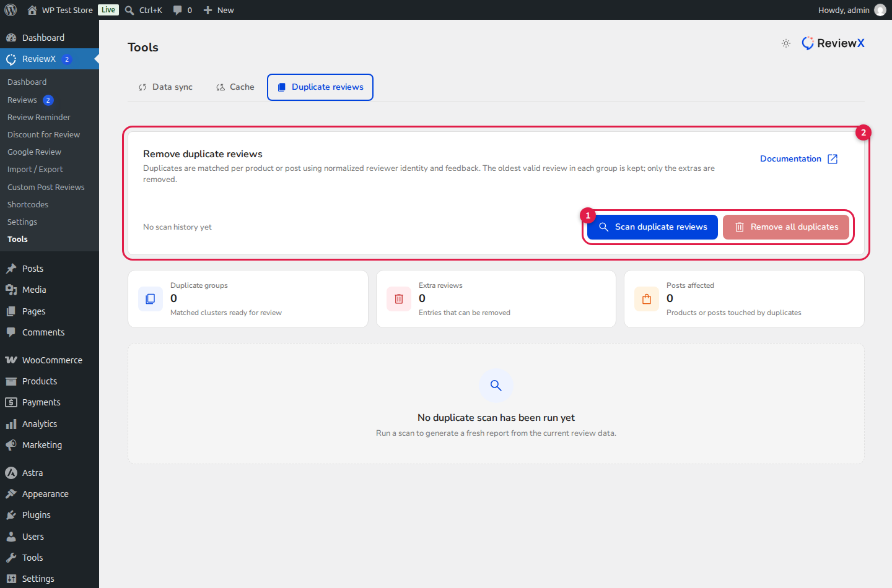Click the Extra reviews trash icon

pos(399,299)
